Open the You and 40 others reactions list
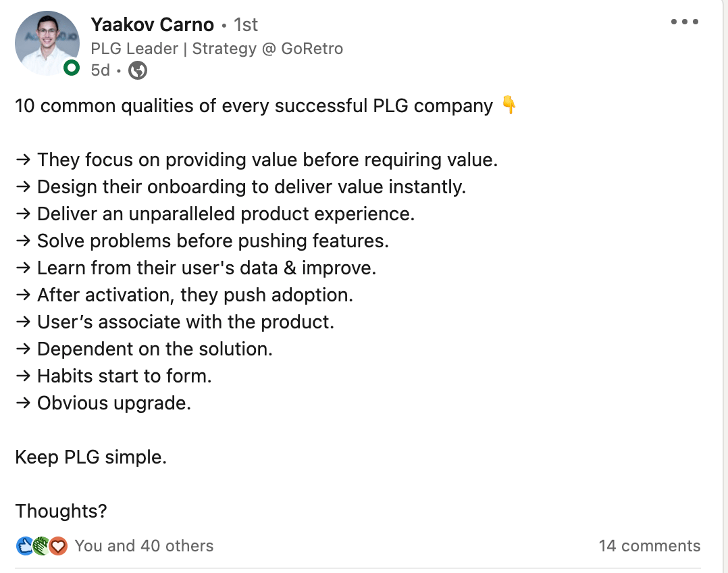 [144, 546]
